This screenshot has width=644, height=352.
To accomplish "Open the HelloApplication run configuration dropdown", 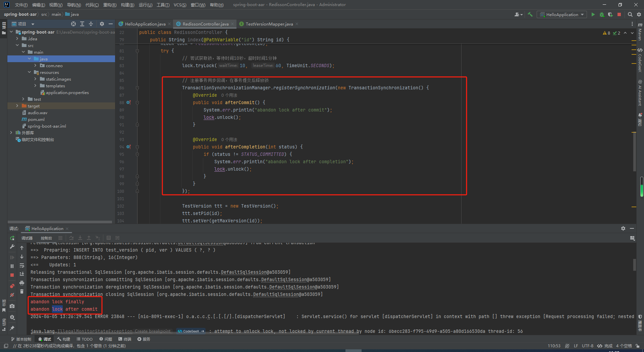I will pyautogui.click(x=562, y=14).
